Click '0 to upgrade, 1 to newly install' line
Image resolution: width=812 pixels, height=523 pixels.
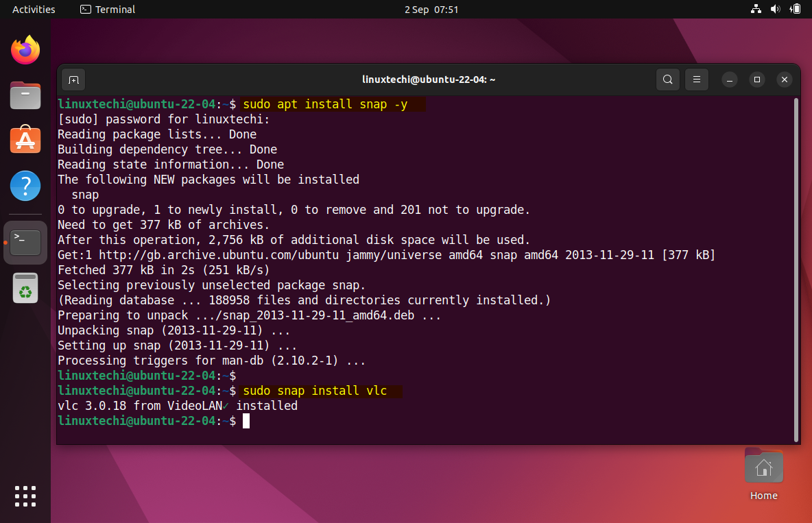click(294, 210)
